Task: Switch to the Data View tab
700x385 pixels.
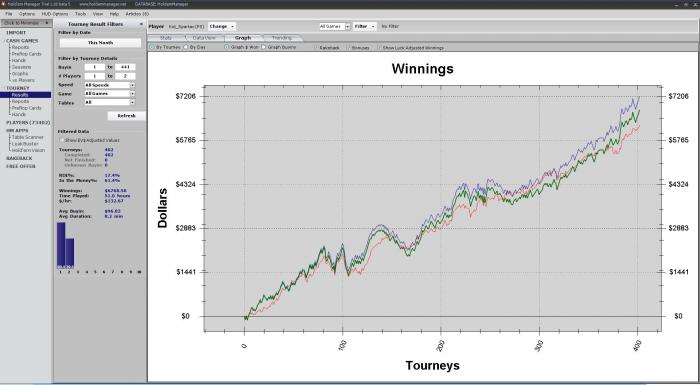Action: tap(204, 38)
